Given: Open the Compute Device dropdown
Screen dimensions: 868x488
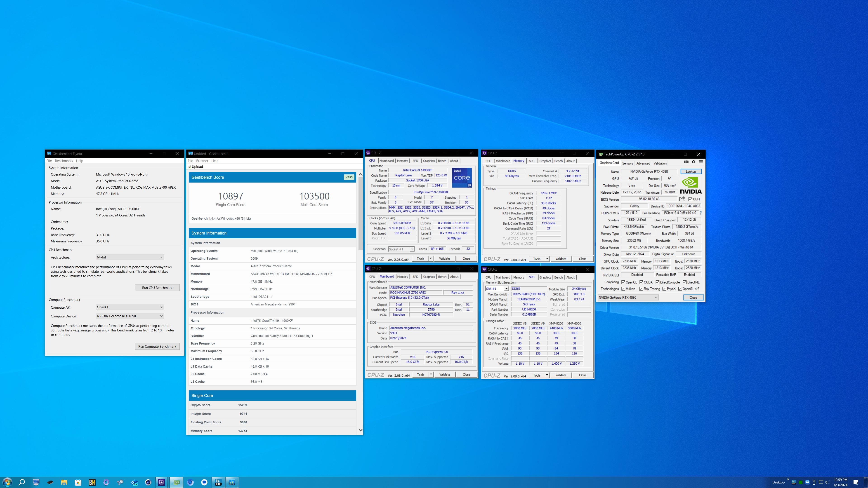Looking at the screenshot, I should 130,316.
